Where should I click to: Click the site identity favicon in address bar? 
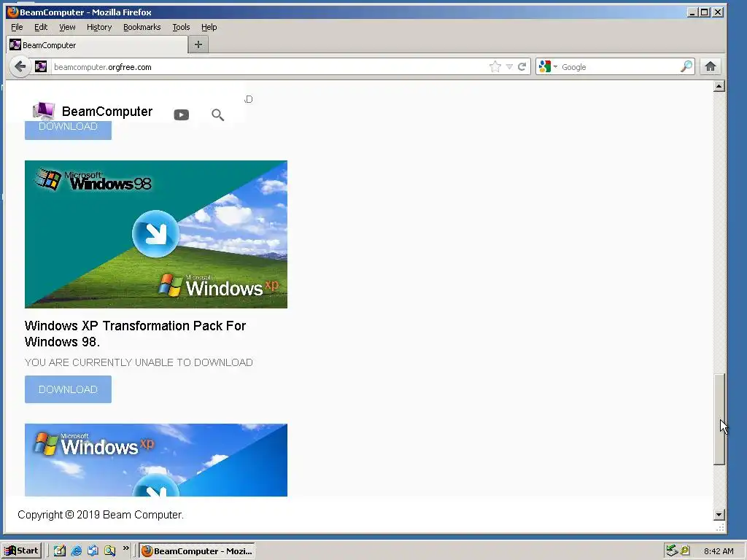41,66
